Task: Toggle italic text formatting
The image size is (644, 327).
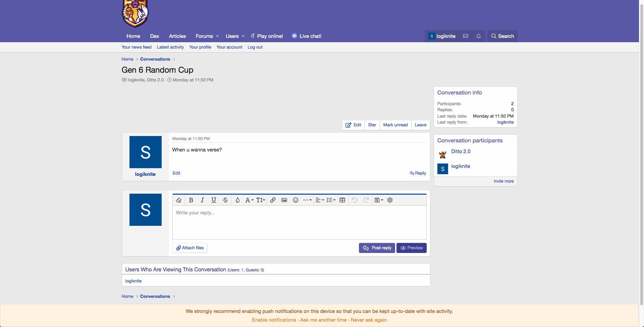Action: point(202,200)
